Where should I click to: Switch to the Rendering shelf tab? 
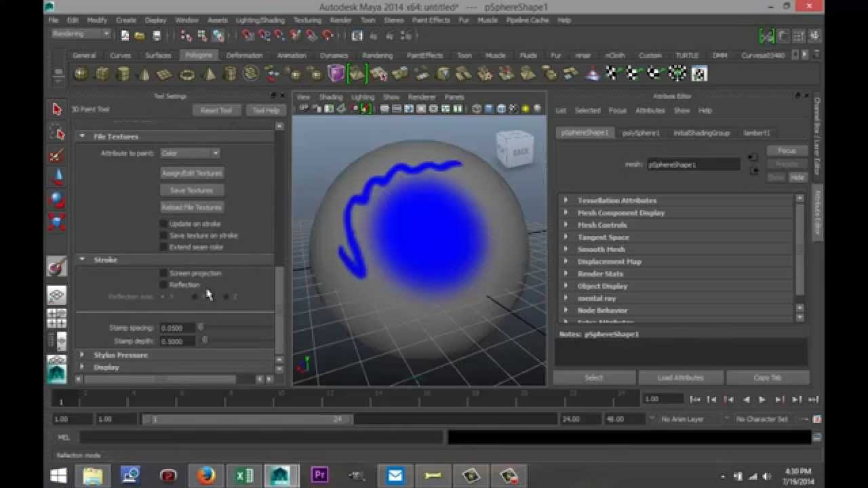coord(377,56)
